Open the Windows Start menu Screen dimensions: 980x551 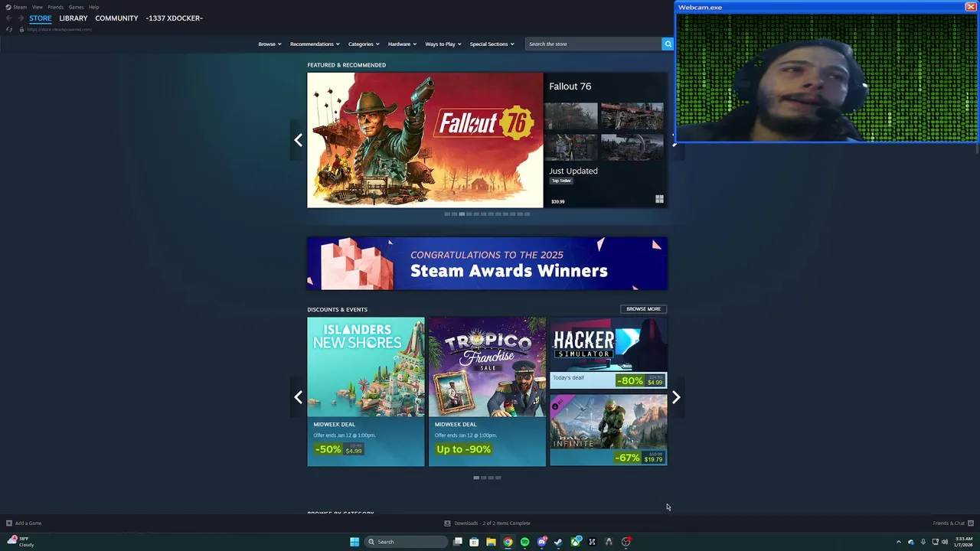click(x=354, y=542)
